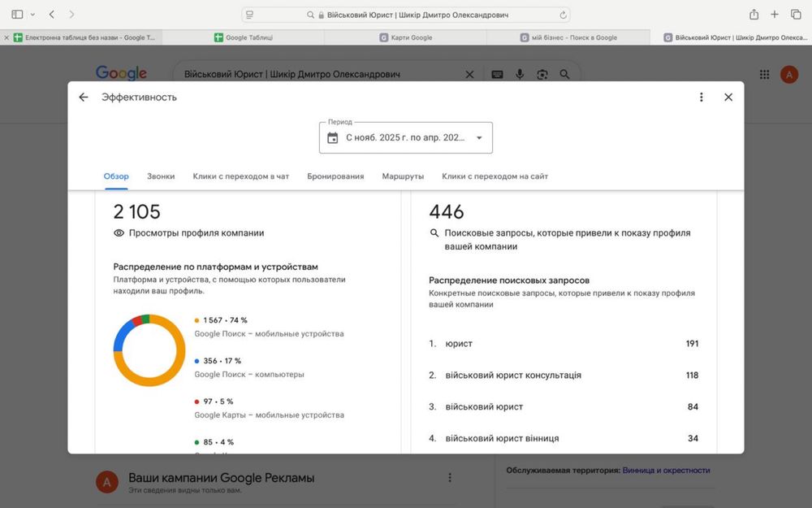Click the 446 search queries number
Viewport: 812px width, 508px height.
click(447, 211)
